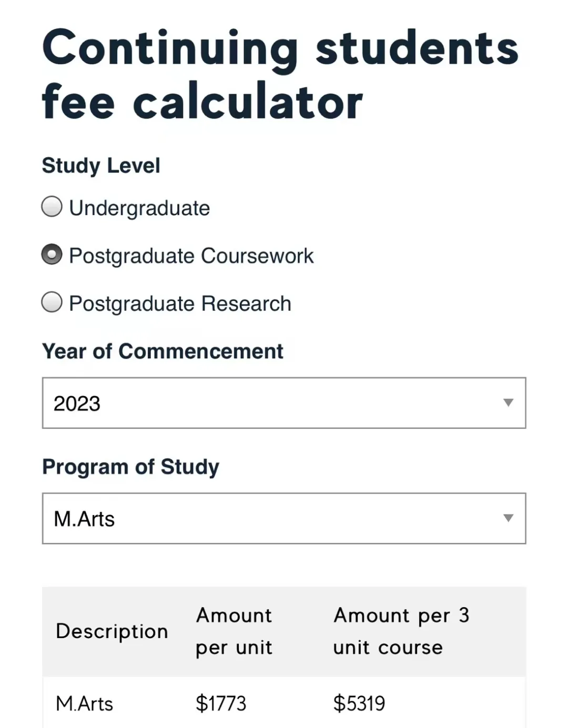The image size is (568, 728).
Task: Click the Study Level section label
Action: point(101,166)
